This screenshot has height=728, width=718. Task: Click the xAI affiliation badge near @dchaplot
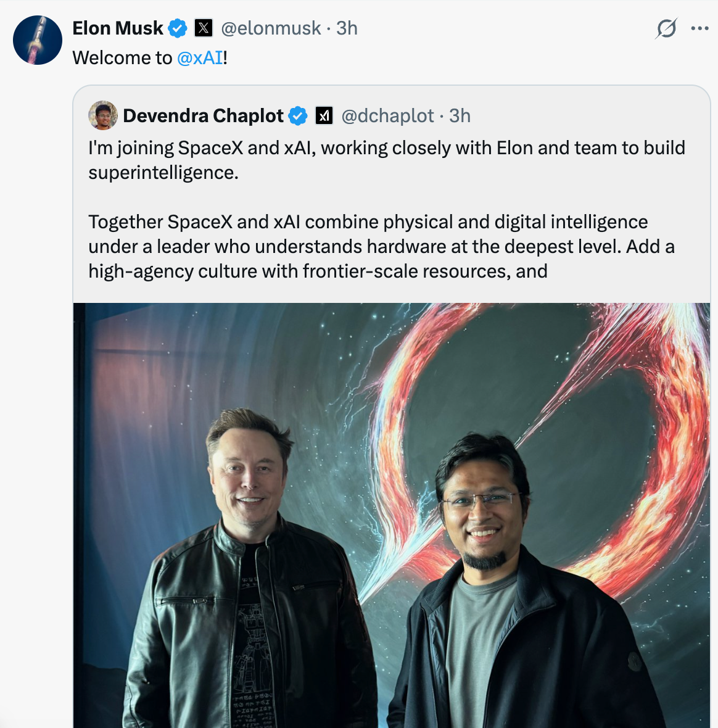(324, 116)
